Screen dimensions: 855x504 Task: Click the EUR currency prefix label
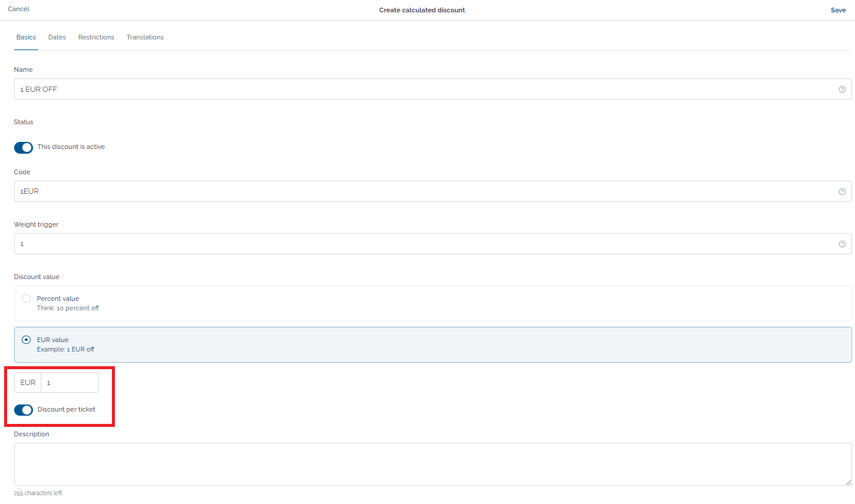(x=28, y=383)
